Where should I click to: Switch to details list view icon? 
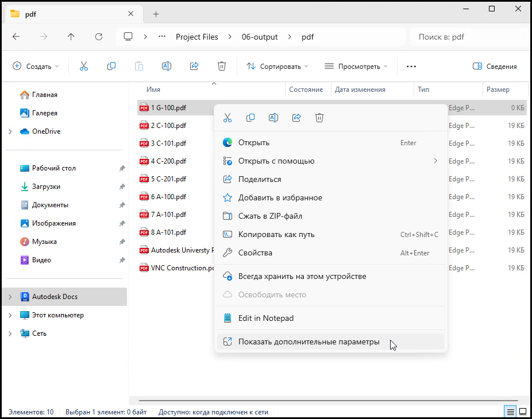511,412
